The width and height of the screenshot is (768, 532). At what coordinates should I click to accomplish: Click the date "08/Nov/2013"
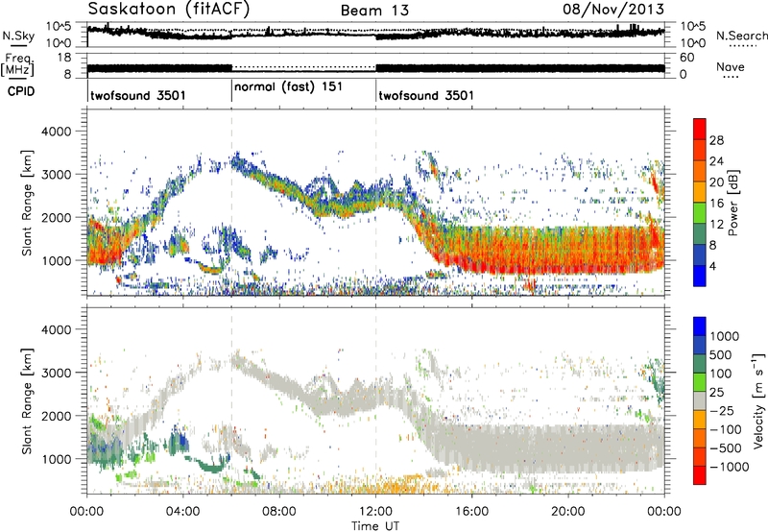[x=613, y=9]
